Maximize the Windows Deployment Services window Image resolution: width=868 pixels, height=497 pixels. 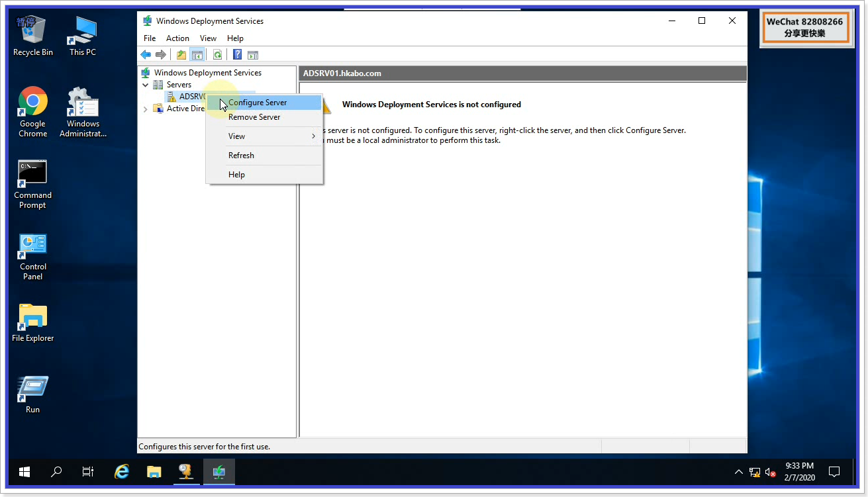(x=702, y=21)
